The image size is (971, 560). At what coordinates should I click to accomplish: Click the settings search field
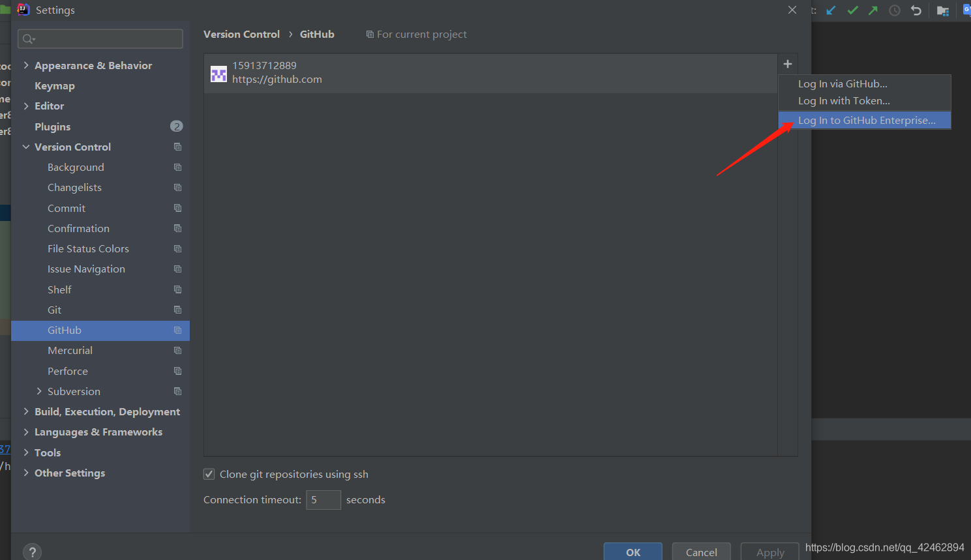pos(100,39)
